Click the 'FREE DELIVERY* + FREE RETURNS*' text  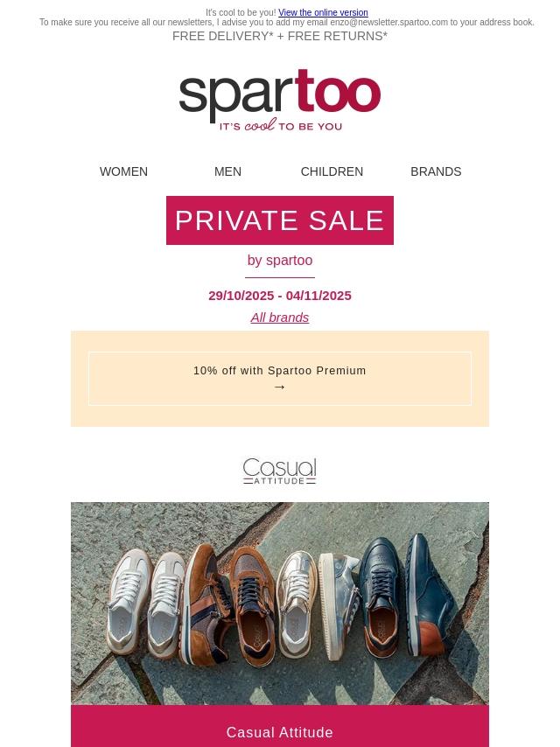click(280, 36)
